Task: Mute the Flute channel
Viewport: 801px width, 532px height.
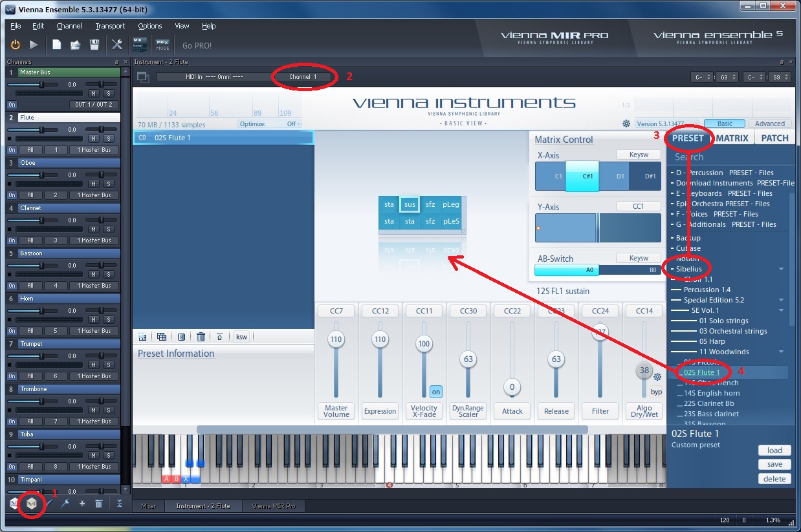Action: click(93, 138)
